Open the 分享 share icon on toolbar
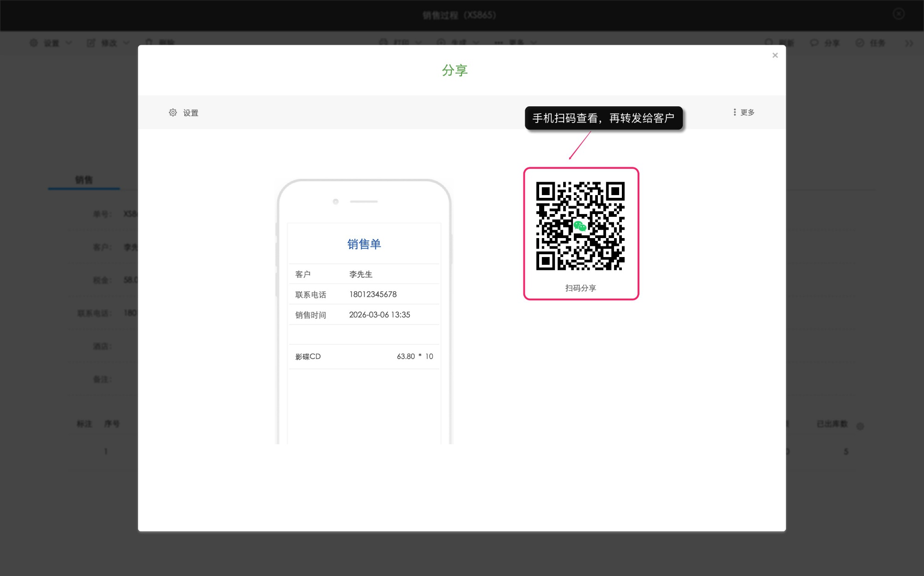The height and width of the screenshot is (576, 924). [813, 43]
